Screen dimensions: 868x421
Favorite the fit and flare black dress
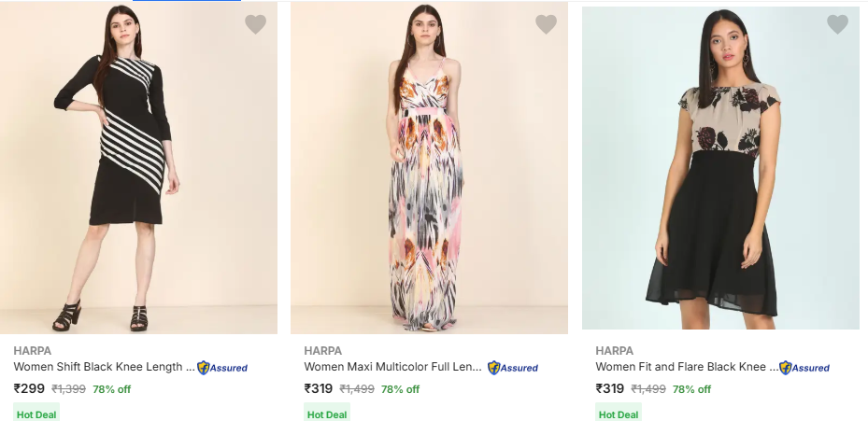pos(837,25)
